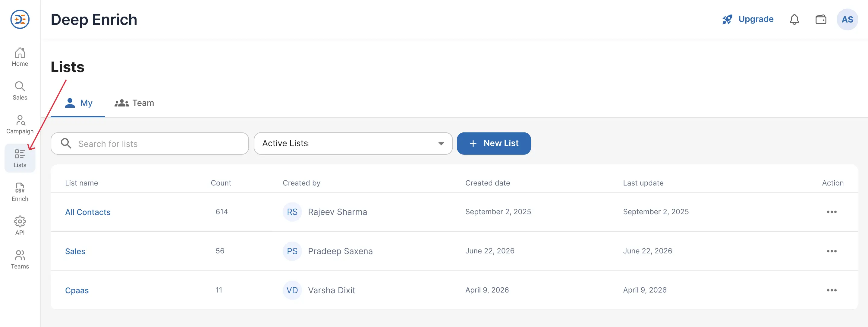Open the Teams sidebar section
The height and width of the screenshot is (327, 868).
20,259
